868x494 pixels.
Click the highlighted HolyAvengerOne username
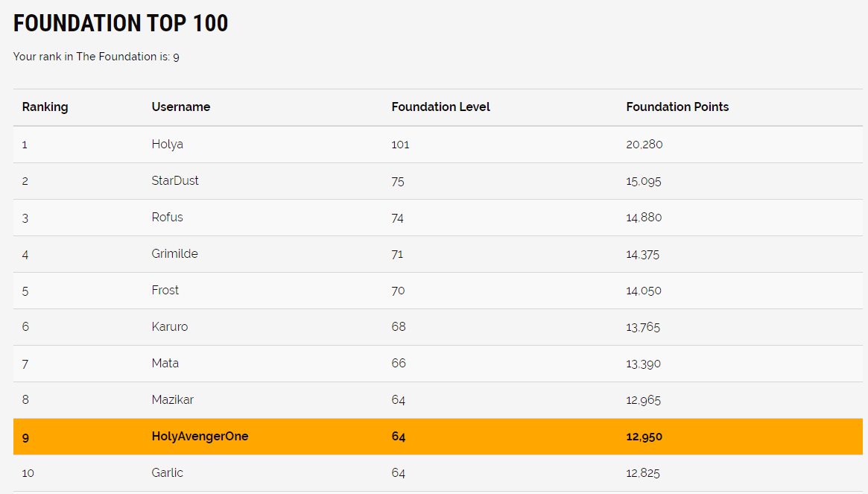(x=200, y=437)
